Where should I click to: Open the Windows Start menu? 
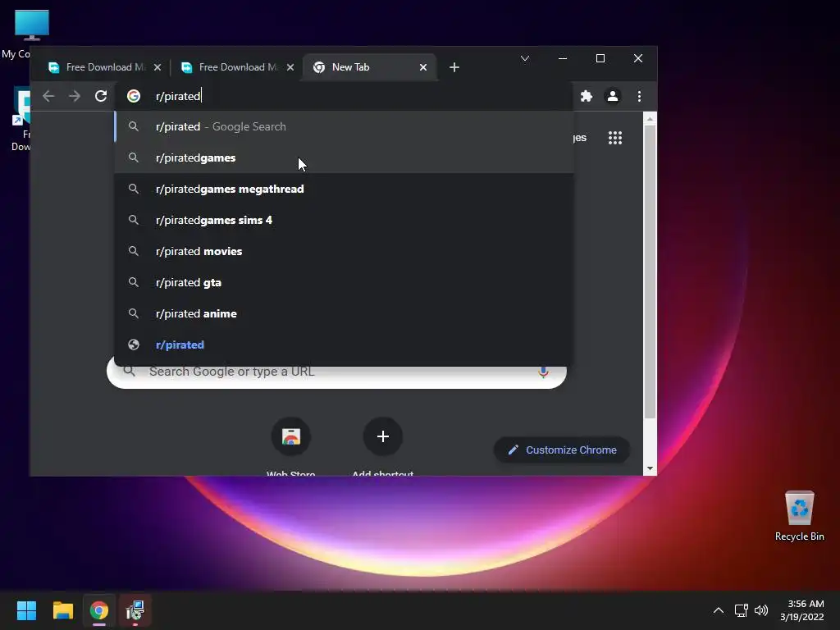(26, 610)
